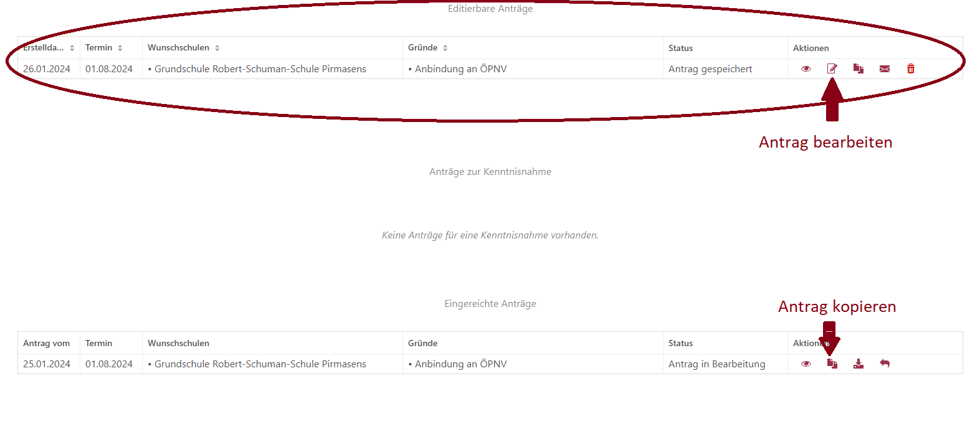The image size is (980, 447).
Task: Select the 'Antrag in Bearbeitung' status cell
Action: 716,364
